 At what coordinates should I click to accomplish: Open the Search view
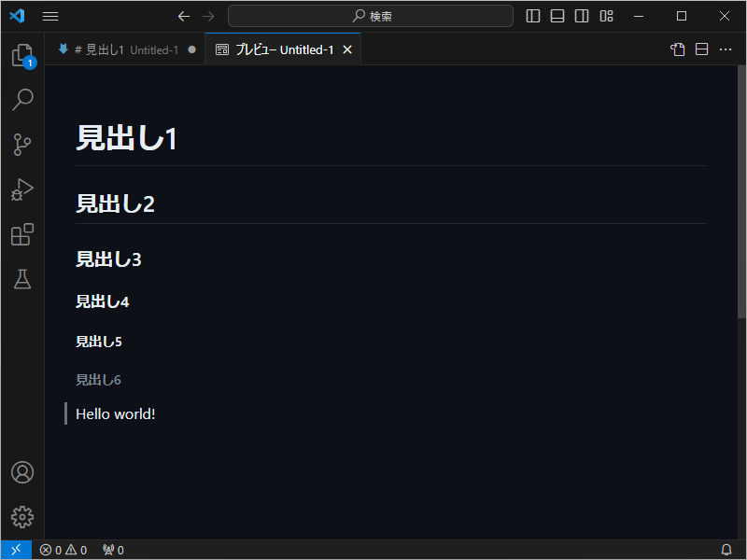click(21, 99)
